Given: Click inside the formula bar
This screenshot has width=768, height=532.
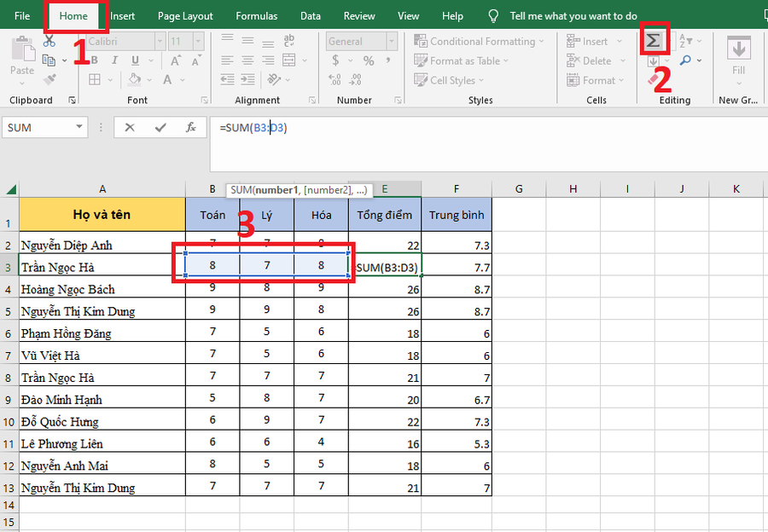Looking at the screenshot, I should (488, 144).
